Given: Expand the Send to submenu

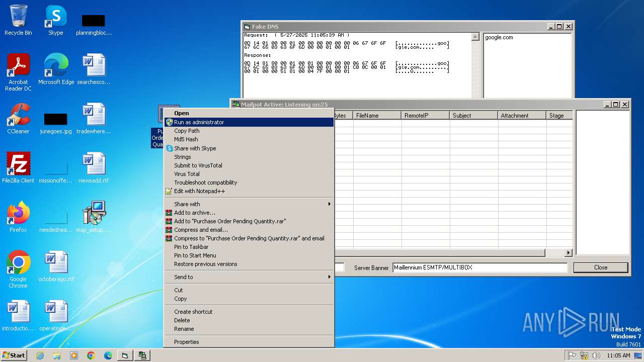Looking at the screenshot, I should pyautogui.click(x=249, y=277).
